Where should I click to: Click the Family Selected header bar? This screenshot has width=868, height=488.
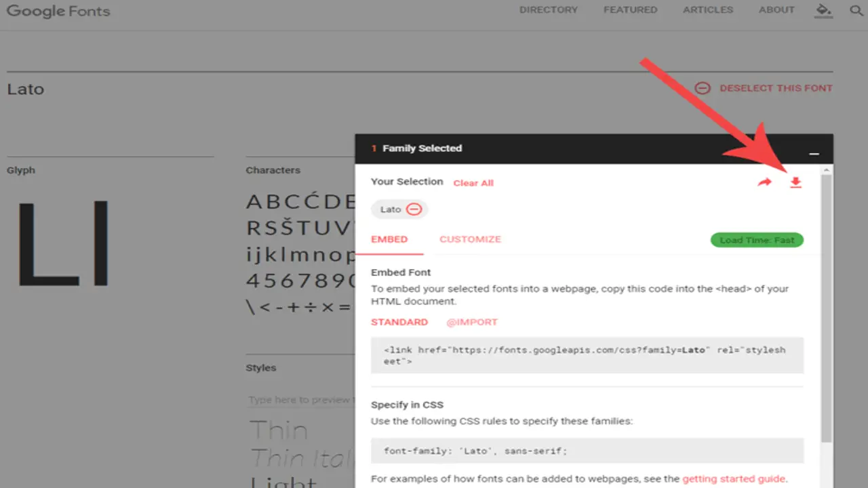click(593, 148)
